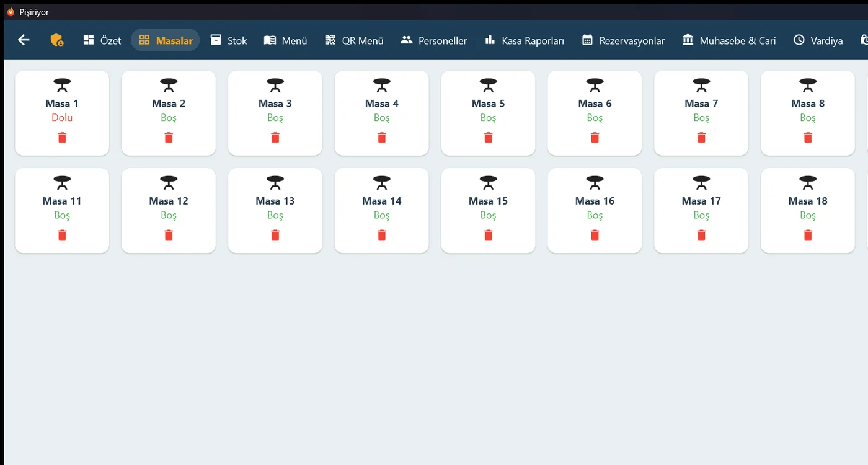
Task: Remove Masa 3 via the trash icon
Action: click(275, 138)
